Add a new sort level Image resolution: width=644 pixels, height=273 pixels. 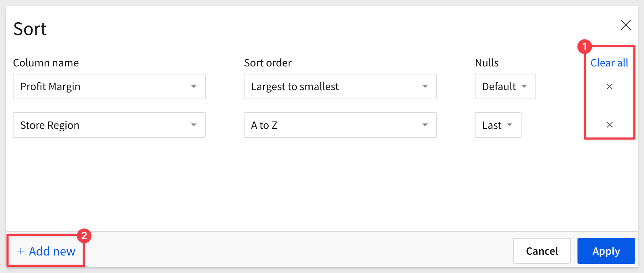[x=46, y=251]
